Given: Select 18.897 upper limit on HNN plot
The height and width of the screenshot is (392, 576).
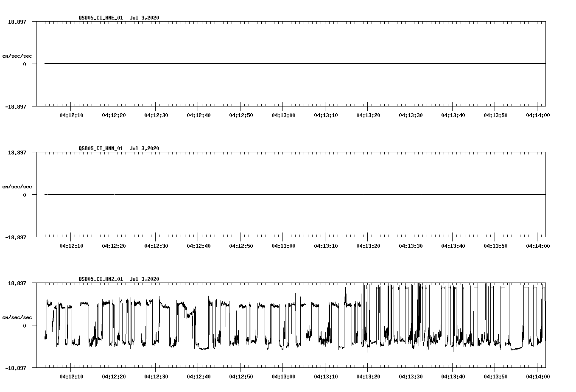Looking at the screenshot, I should point(17,152).
